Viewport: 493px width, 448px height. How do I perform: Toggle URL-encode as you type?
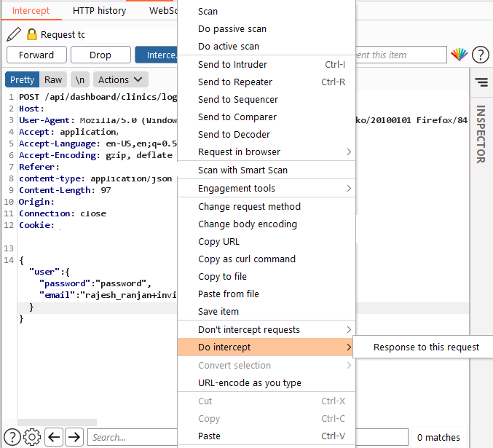[x=267, y=383]
